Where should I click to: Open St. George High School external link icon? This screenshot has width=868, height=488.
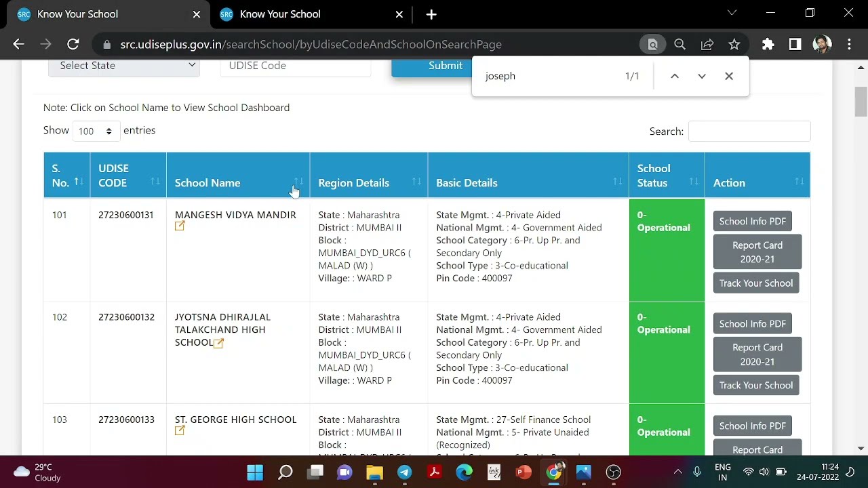coord(180,431)
